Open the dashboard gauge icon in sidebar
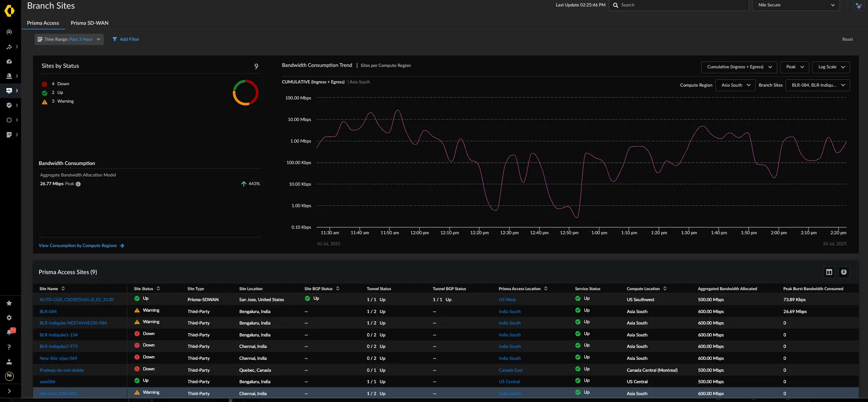Screen dimensions: 868x402 coord(9,61)
